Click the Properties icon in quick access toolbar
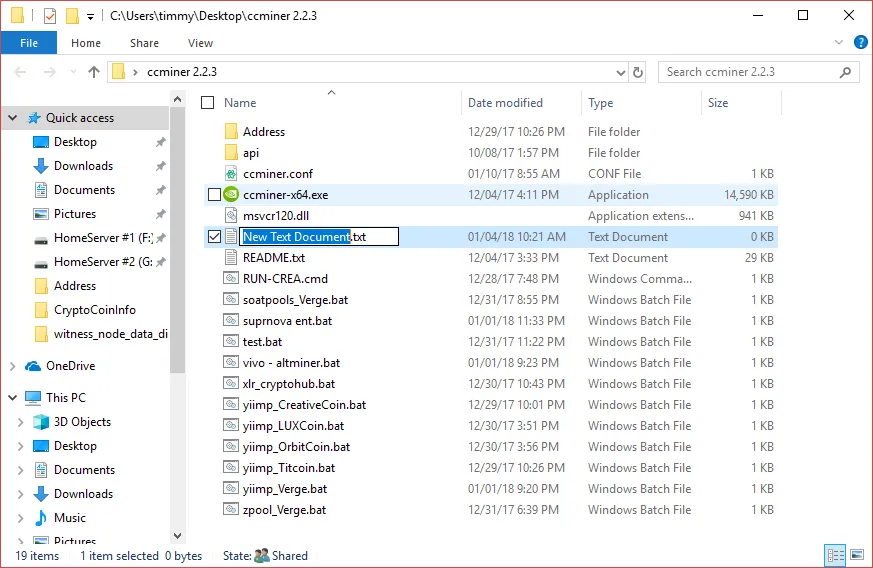This screenshot has height=568, width=873. pos(50,16)
